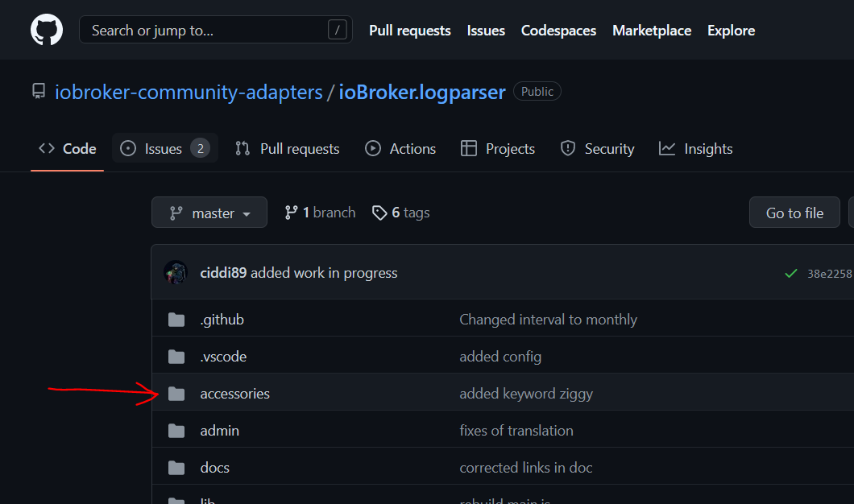Click the repository icon beside owner name

39,92
